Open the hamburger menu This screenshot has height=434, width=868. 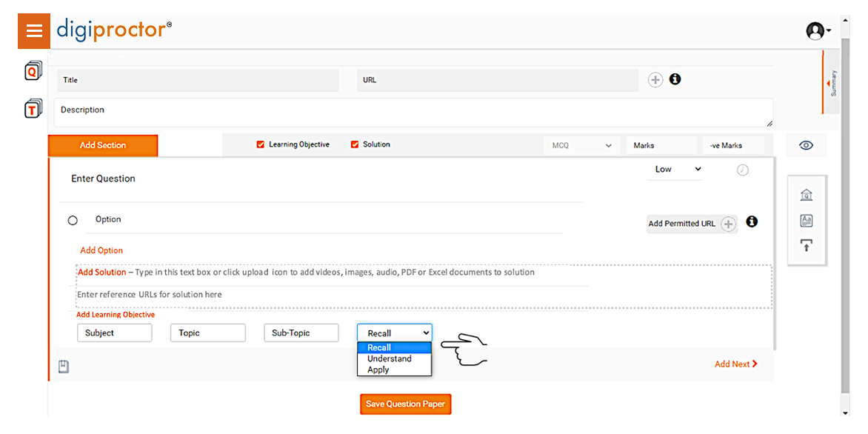coord(34,31)
